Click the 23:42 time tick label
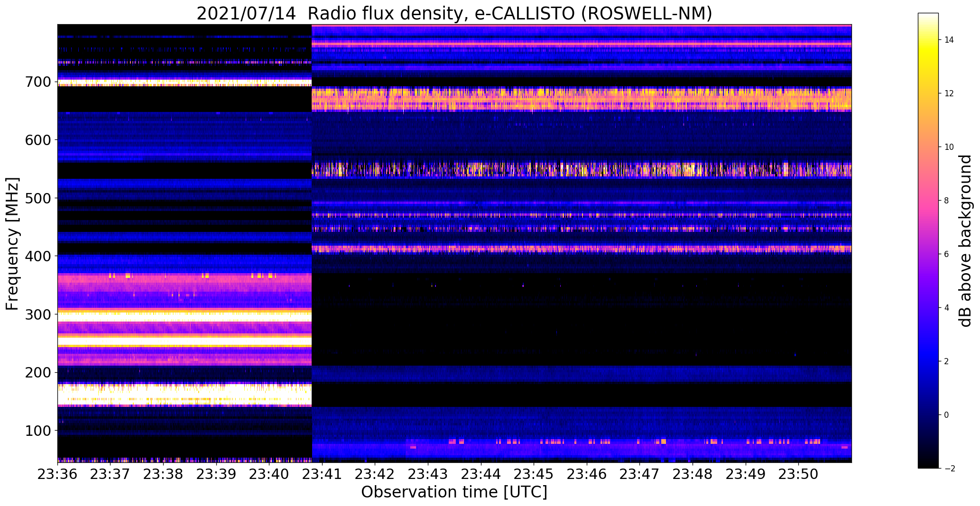Image resolution: width=980 pixels, height=506 pixels. [375, 474]
